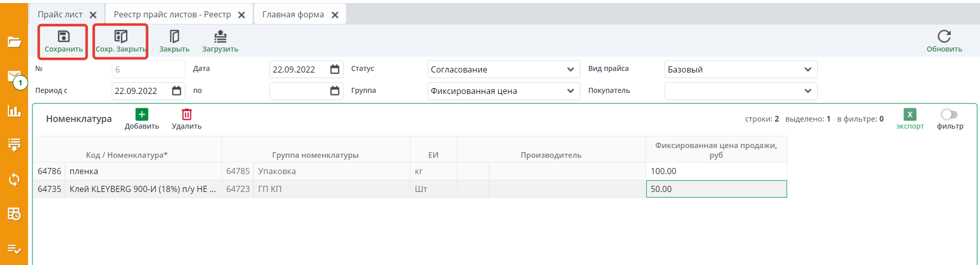Open the bar chart sidebar icon
The image size is (980, 265).
tap(14, 111)
